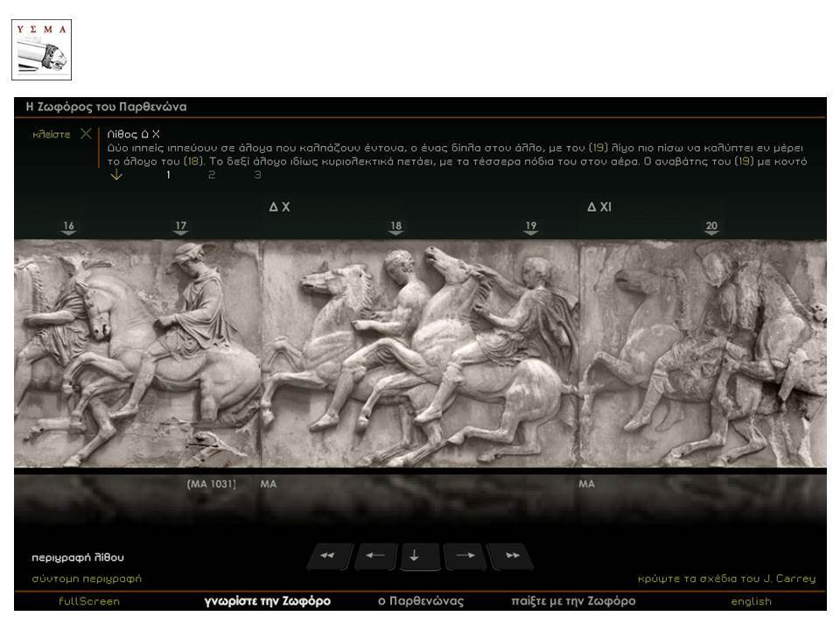Open ο Παρθενώνας section
Image resolution: width=840 pixels, height=630 pixels.
(x=421, y=601)
